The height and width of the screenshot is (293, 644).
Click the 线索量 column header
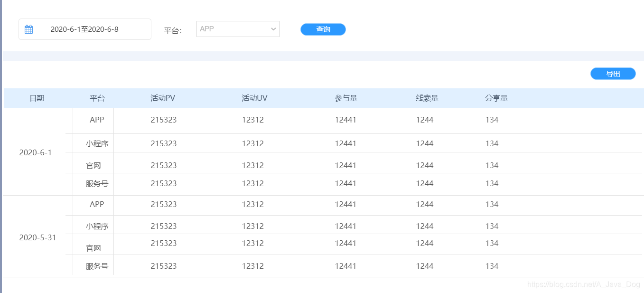tap(427, 98)
